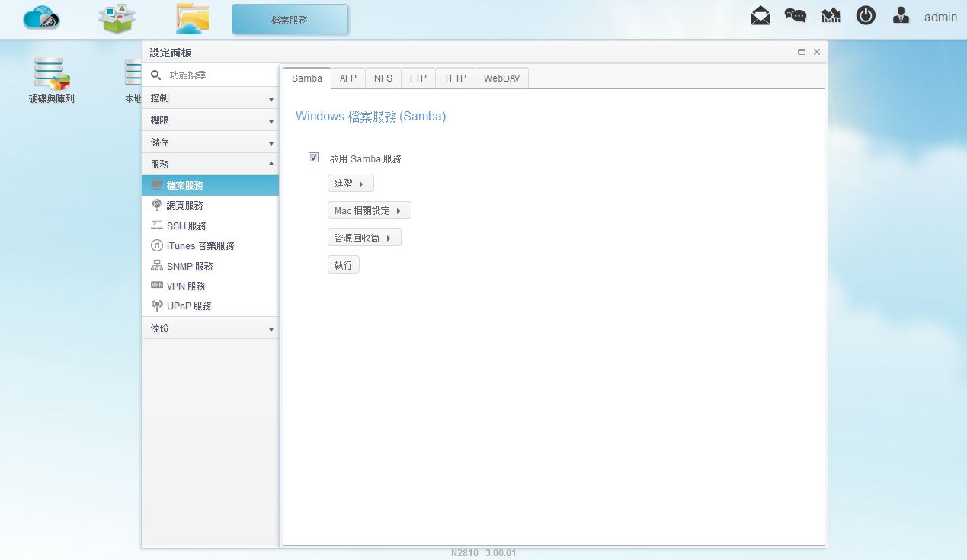Image resolution: width=967 pixels, height=560 pixels.
Task: Expand the 權限 category
Action: [x=210, y=120]
